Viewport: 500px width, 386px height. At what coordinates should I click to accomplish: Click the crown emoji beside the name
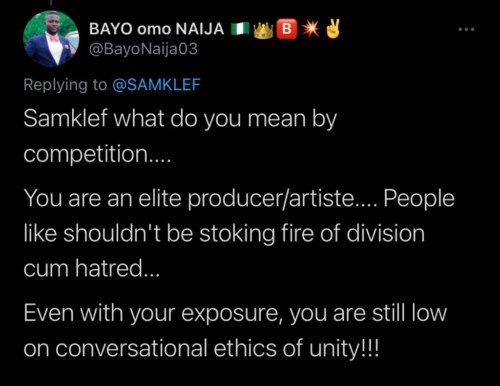click(263, 30)
